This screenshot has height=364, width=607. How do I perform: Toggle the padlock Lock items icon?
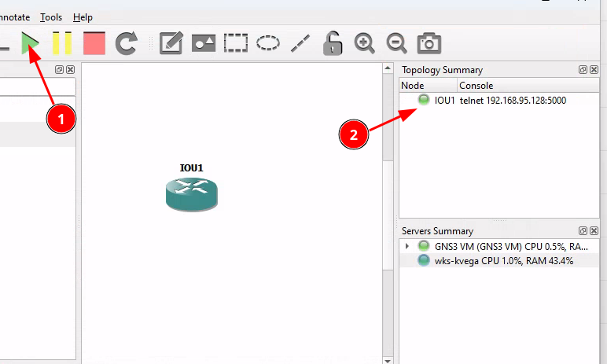coord(333,42)
